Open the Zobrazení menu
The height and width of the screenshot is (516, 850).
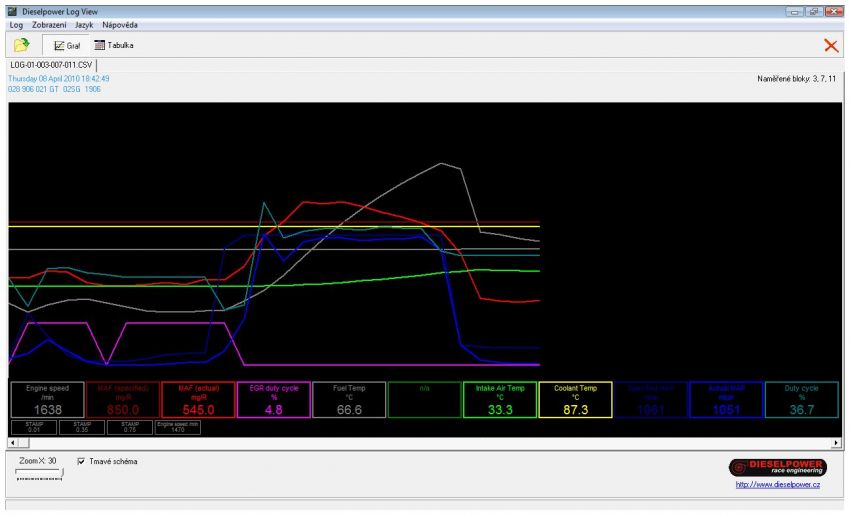click(49, 24)
